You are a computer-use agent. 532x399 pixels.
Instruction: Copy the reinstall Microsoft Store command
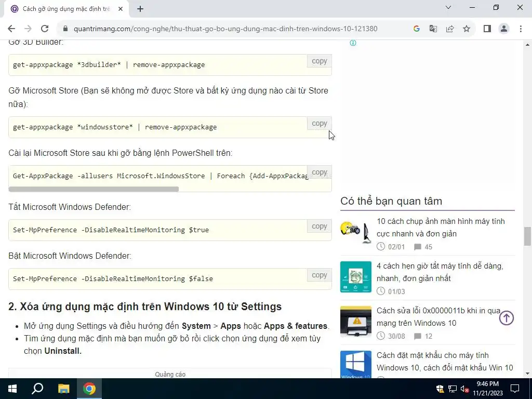tap(320, 172)
